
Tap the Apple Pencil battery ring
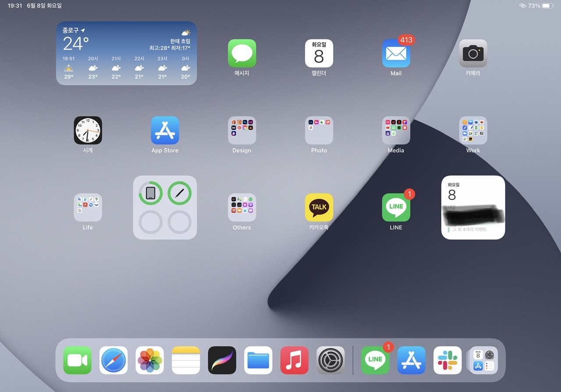pyautogui.click(x=179, y=192)
